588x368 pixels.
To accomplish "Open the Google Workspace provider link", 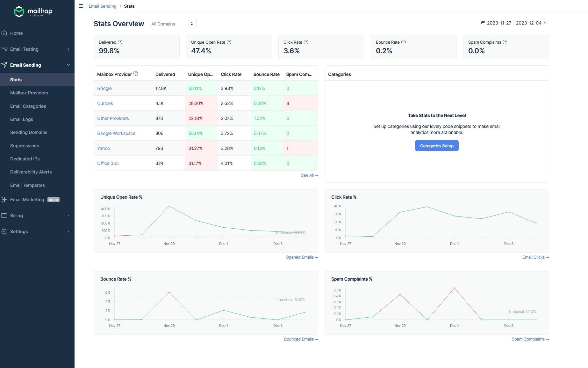I will point(116,133).
